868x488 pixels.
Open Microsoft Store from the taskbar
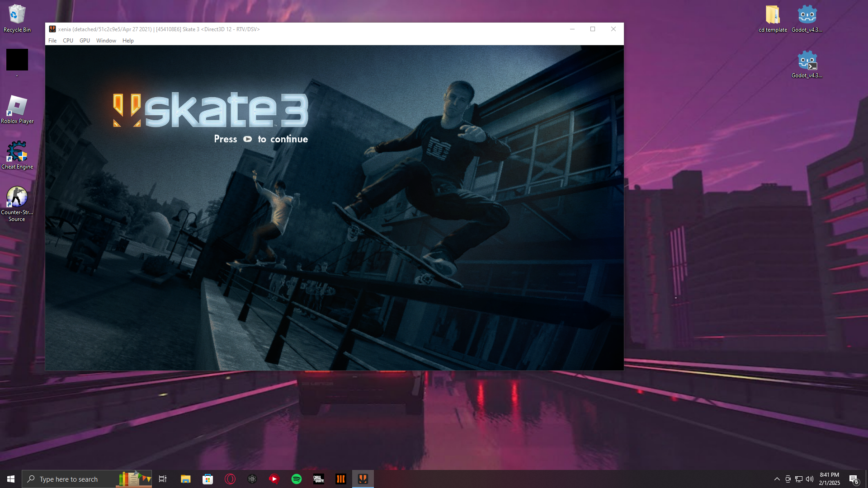coord(208,479)
